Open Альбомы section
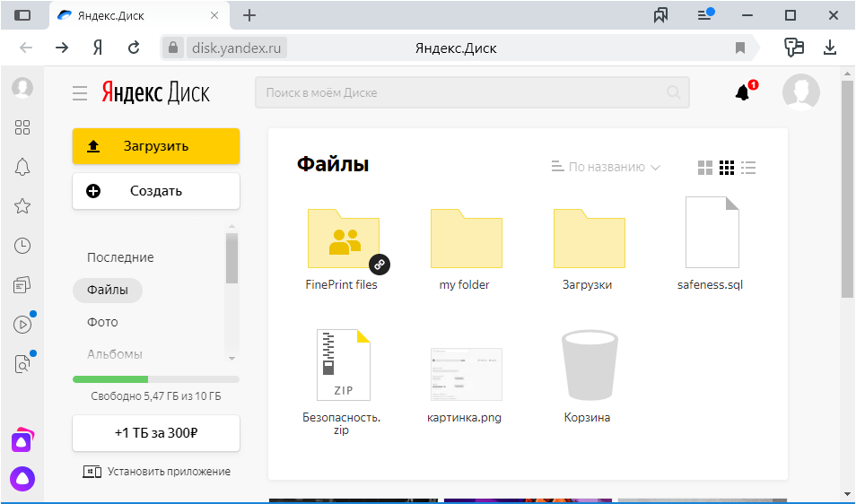 pyautogui.click(x=115, y=354)
